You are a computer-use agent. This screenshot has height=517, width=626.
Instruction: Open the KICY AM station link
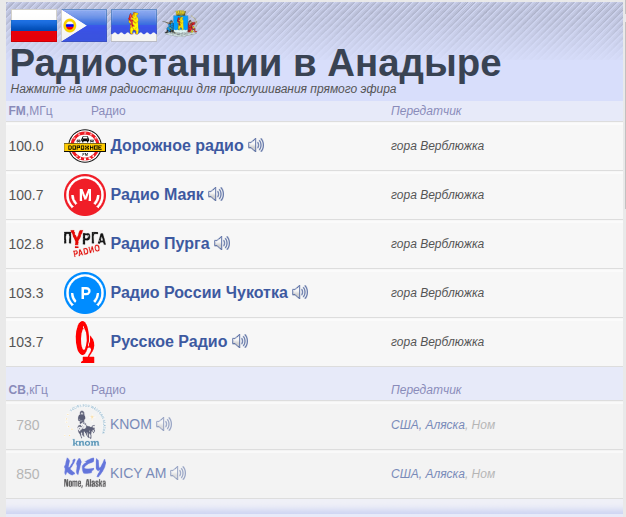(138, 473)
